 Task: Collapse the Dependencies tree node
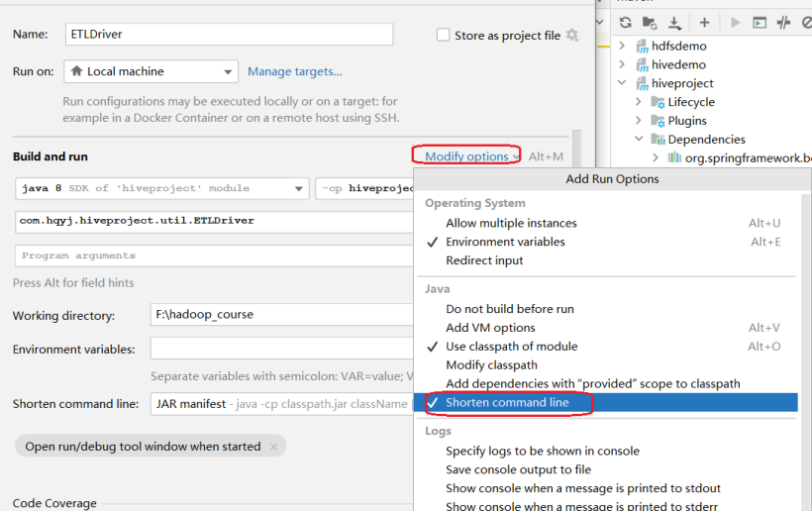tap(639, 140)
